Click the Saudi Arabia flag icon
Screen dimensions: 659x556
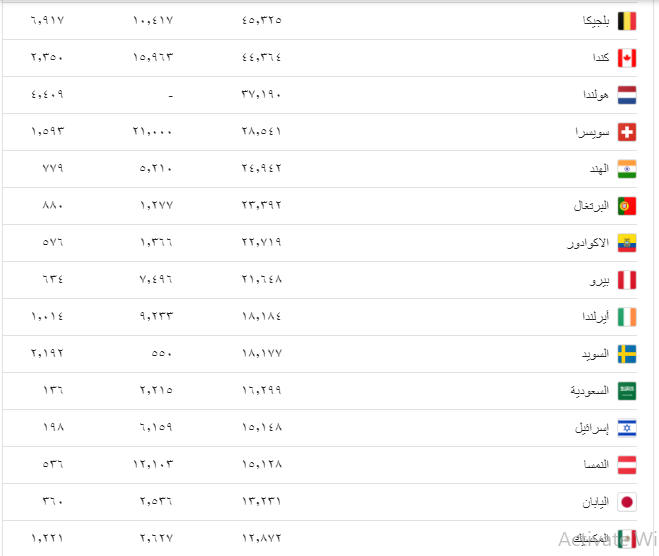pos(627,391)
